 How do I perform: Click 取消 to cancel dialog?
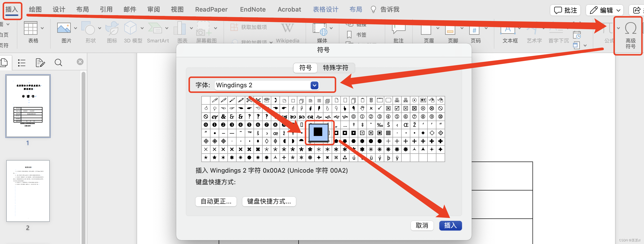coord(422,226)
